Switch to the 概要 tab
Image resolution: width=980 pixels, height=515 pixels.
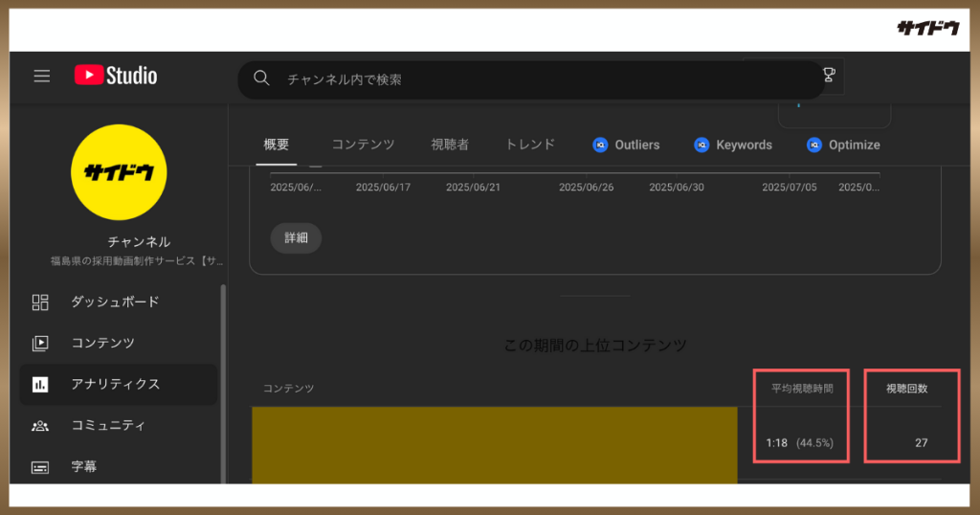(277, 145)
